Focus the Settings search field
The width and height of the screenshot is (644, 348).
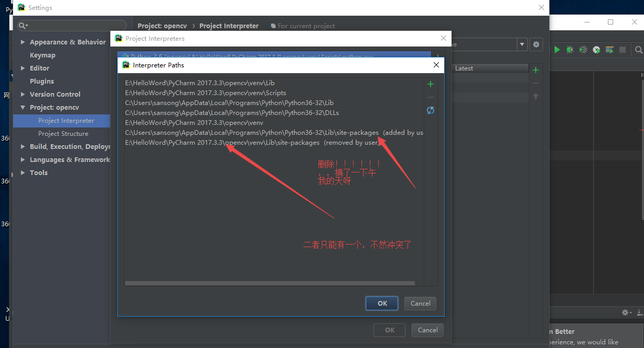click(72, 26)
